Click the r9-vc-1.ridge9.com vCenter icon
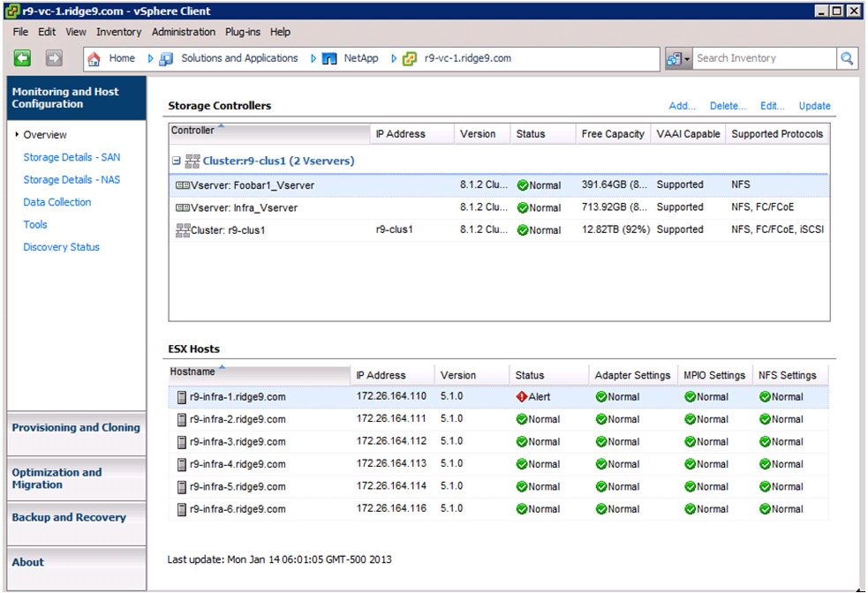Image resolution: width=868 pixels, height=593 pixels. click(410, 58)
